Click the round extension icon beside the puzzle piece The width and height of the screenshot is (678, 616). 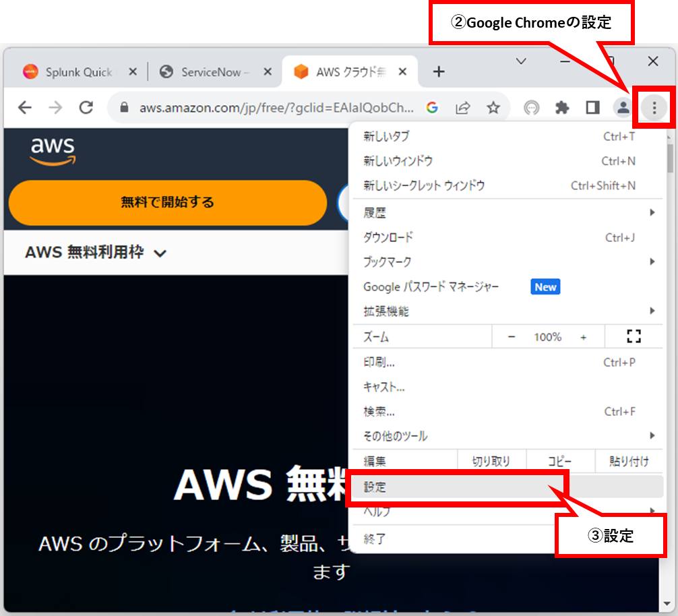532,107
